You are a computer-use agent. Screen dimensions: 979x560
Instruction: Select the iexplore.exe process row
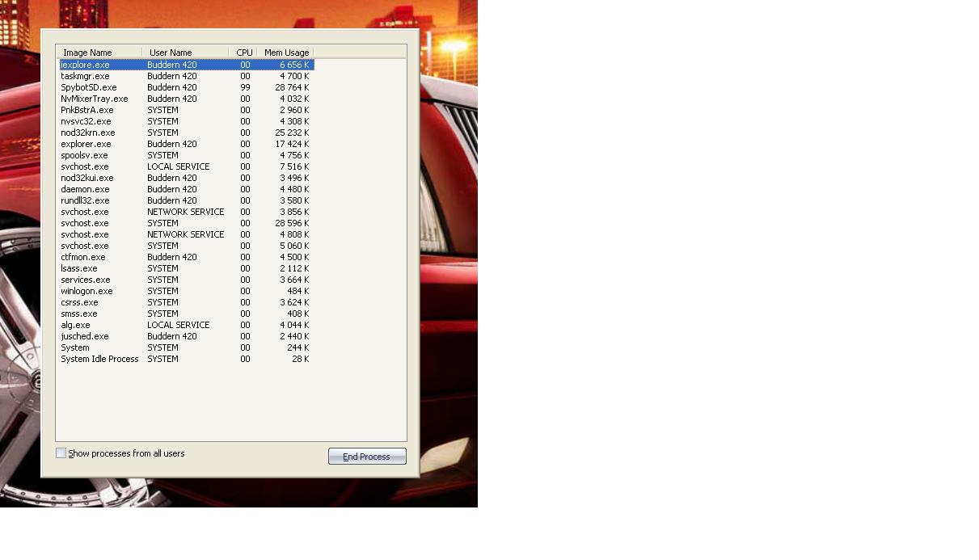coord(186,65)
